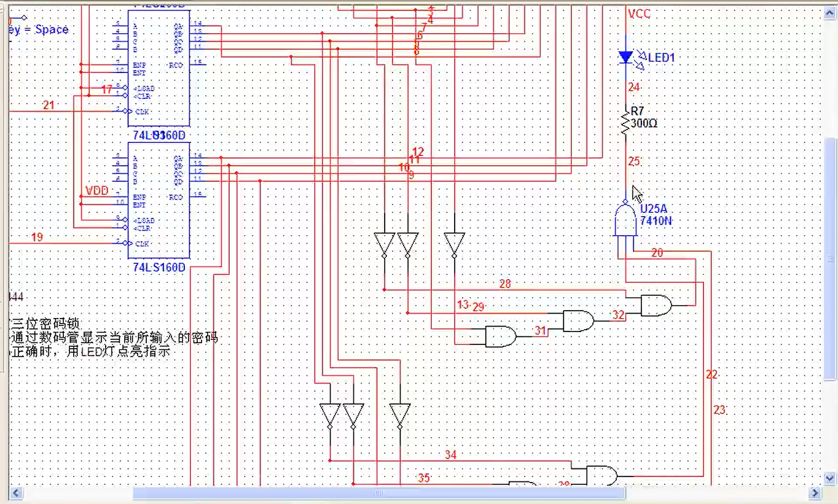Select the inverter feeding net 28
The image size is (838, 504).
tap(384, 244)
